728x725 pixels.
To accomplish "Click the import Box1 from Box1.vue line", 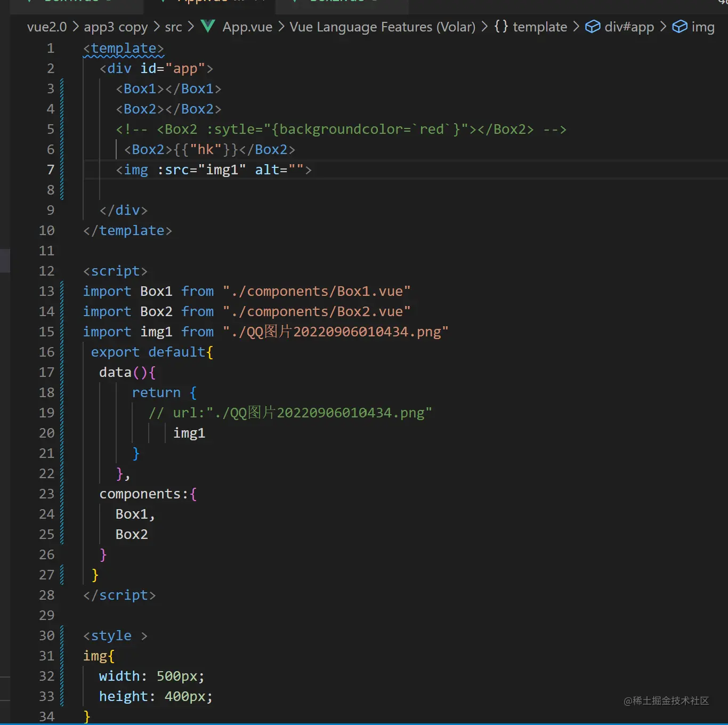I will [x=247, y=292].
